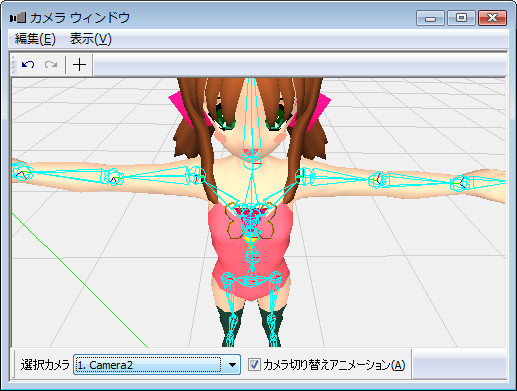Click the green axis line in viewport
Image resolution: width=517 pixels, height=391 pixels.
tap(79, 280)
